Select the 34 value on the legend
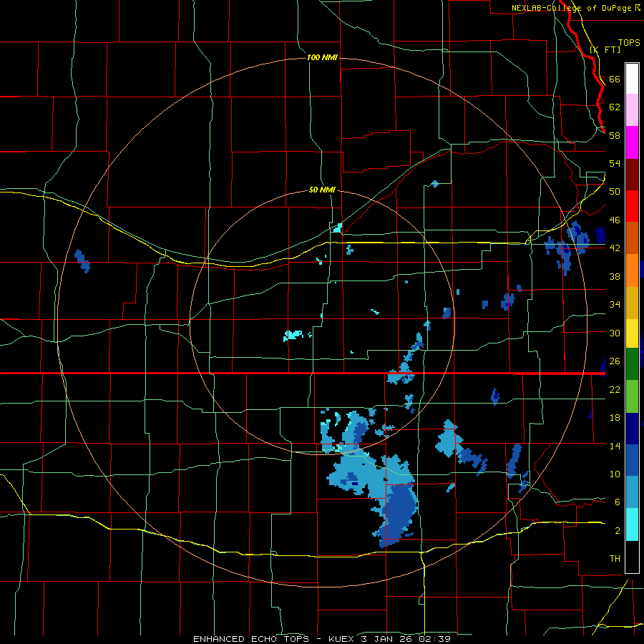 pyautogui.click(x=615, y=305)
